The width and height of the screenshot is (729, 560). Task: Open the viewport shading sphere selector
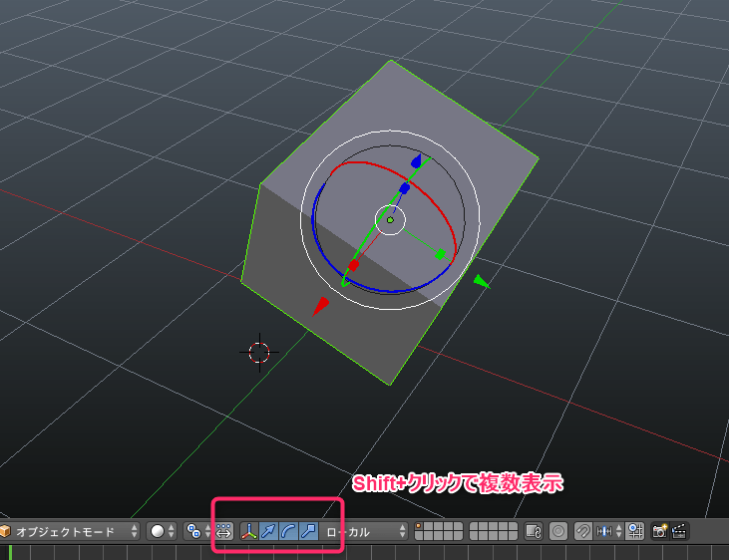pos(162,532)
